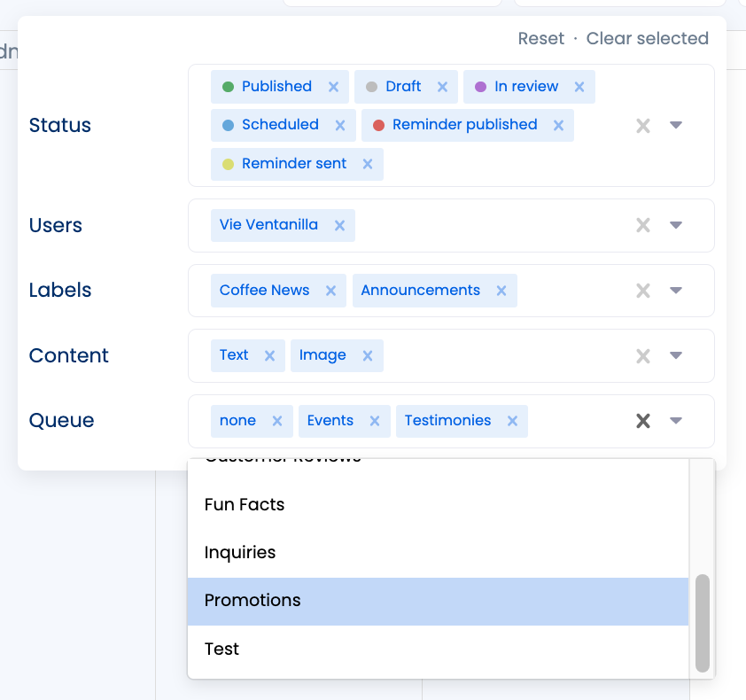Expand the Labels dropdown arrow

676,291
